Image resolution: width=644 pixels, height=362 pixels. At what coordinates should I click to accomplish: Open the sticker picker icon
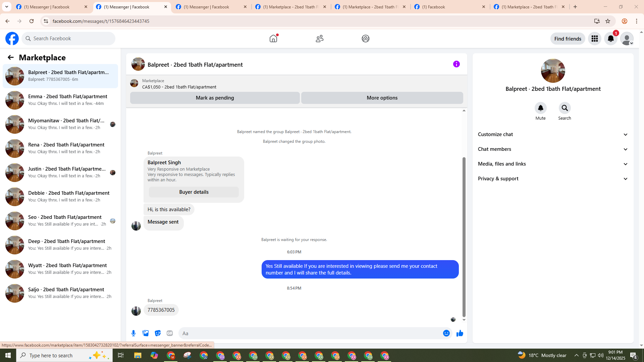click(x=158, y=333)
